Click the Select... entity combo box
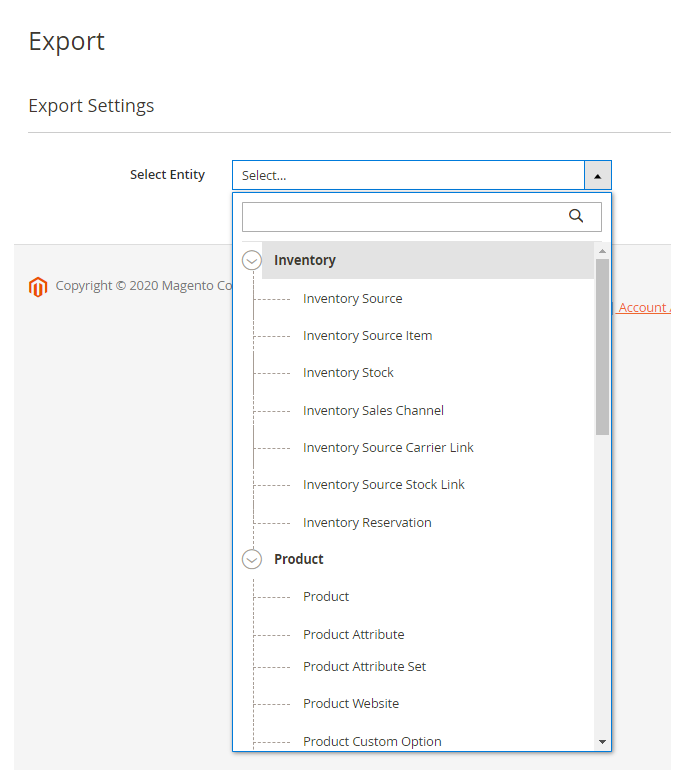 [408, 175]
